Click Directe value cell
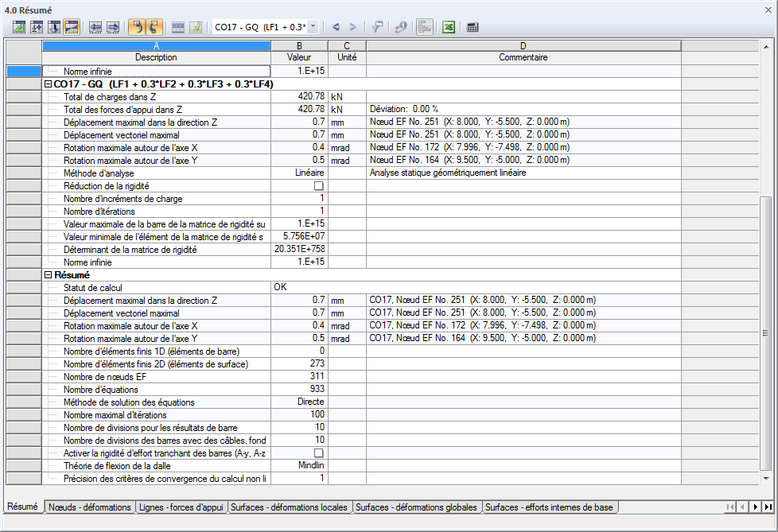This screenshot has height=532, width=778. [300, 402]
